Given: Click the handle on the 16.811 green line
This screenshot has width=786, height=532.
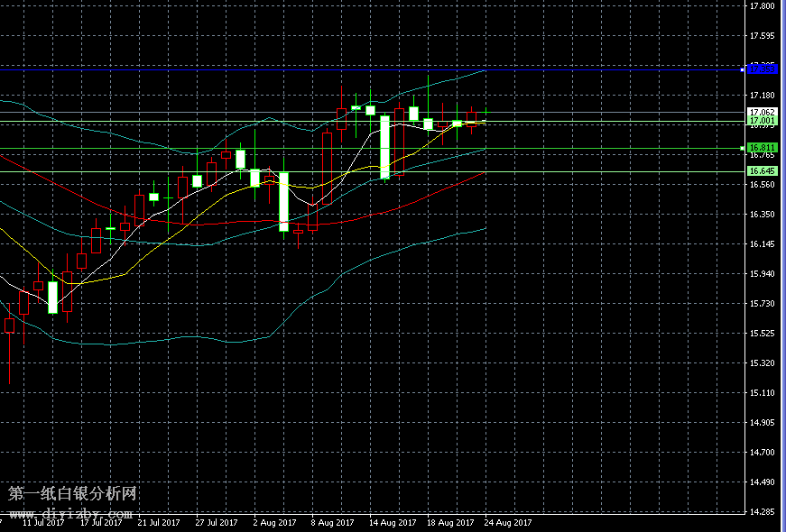Looking at the screenshot, I should point(742,148).
